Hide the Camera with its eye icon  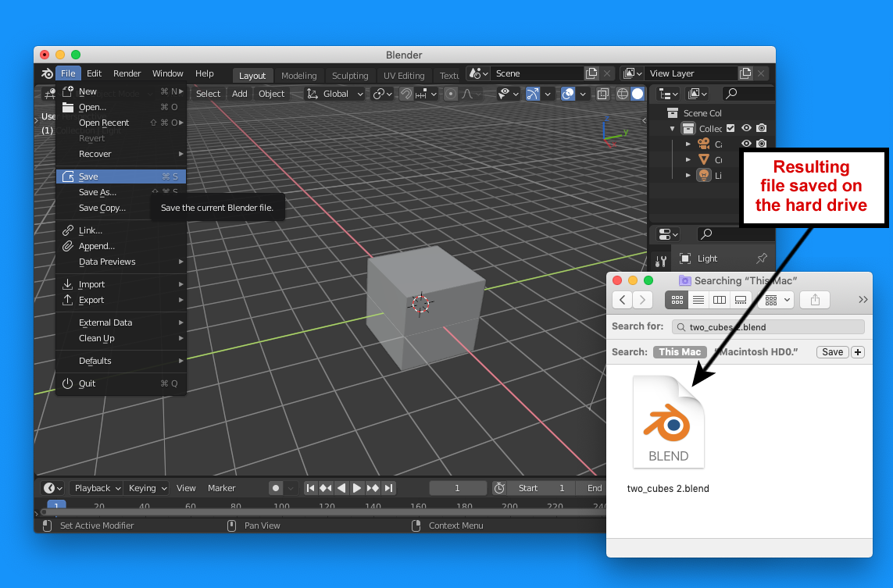(x=746, y=144)
